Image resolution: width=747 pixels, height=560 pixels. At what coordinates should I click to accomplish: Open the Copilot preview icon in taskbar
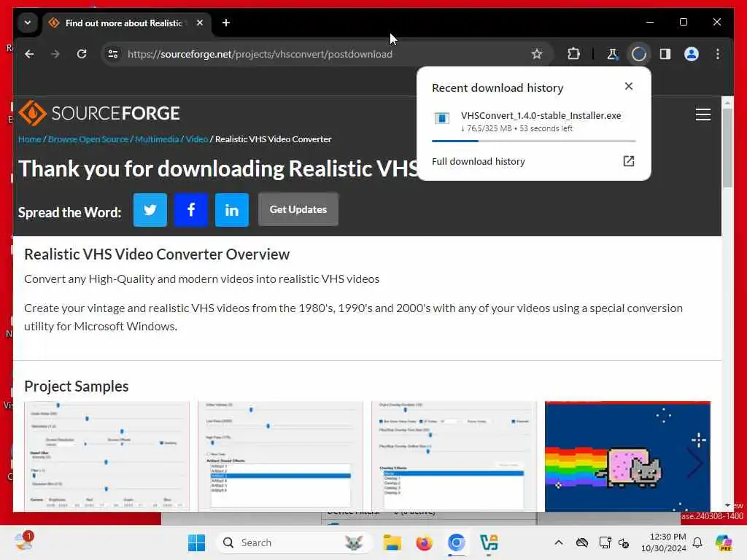(723, 542)
